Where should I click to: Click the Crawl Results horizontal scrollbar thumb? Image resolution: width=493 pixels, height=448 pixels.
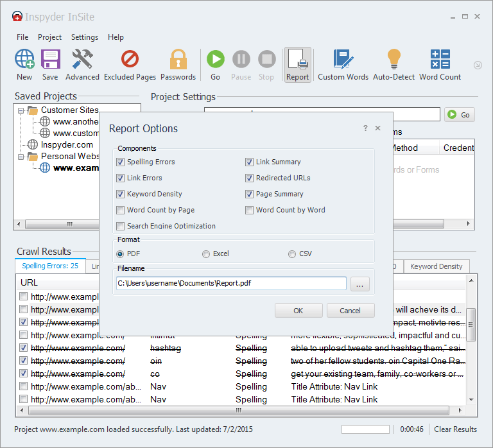(239, 410)
